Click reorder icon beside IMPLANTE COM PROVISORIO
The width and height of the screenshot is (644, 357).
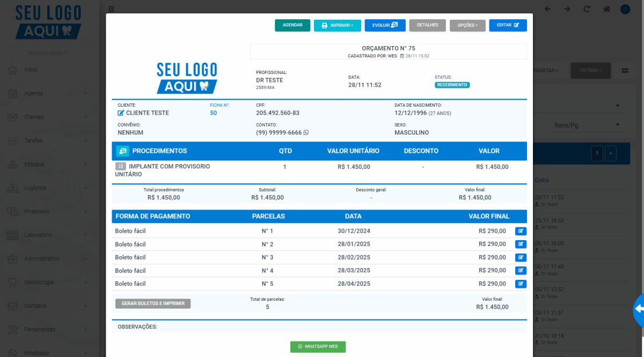tap(121, 167)
